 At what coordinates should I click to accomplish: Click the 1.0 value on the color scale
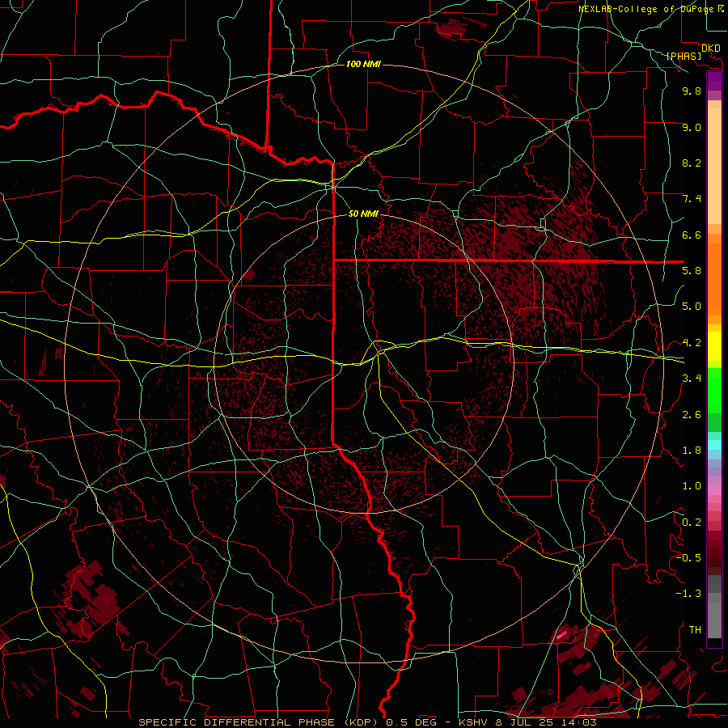pos(692,486)
